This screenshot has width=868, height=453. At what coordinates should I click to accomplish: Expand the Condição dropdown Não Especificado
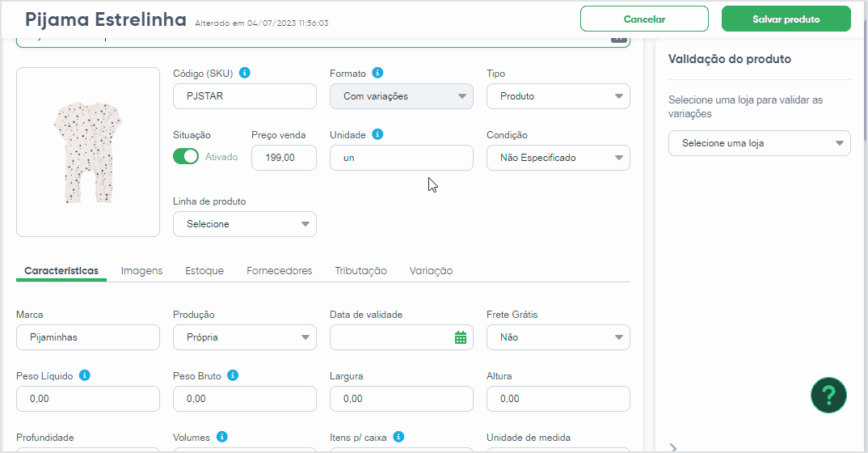[x=558, y=158]
